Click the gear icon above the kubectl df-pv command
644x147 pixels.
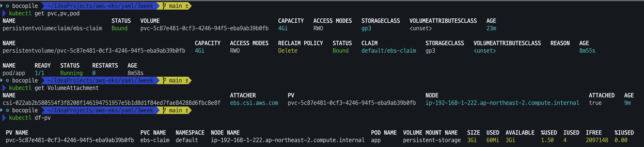7,110
